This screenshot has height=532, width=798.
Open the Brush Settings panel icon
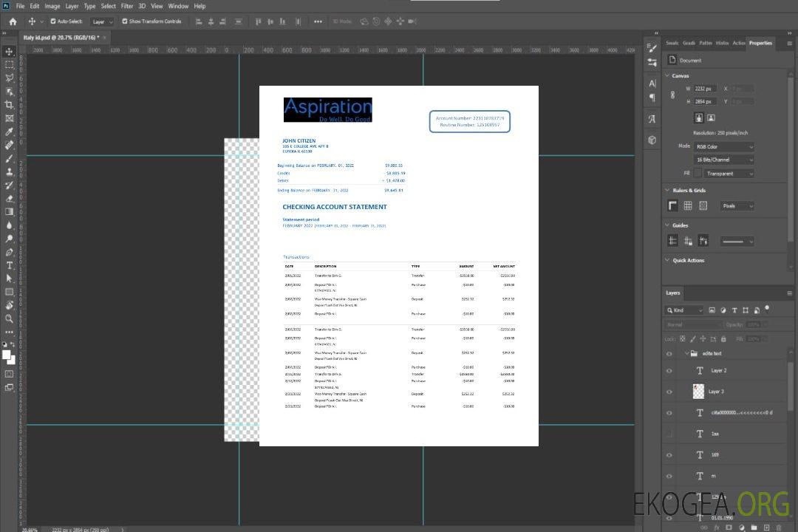click(x=652, y=48)
